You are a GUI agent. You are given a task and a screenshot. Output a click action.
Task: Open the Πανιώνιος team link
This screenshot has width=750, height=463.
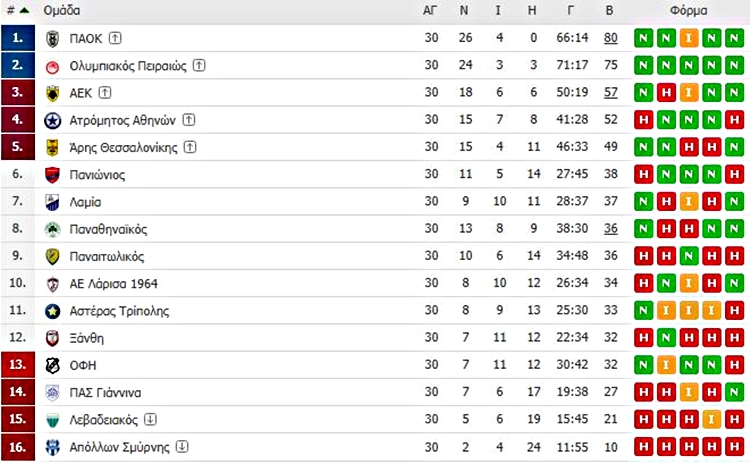coord(98,175)
